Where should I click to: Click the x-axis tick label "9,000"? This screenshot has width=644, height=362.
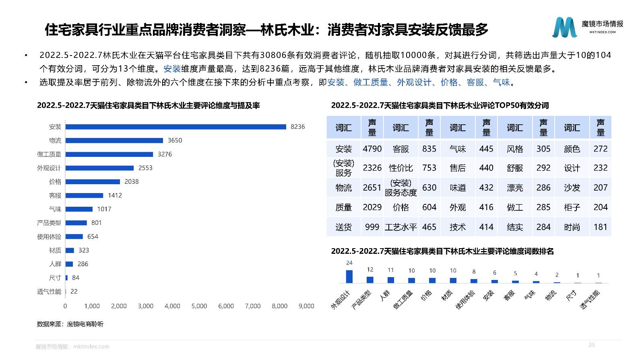click(306, 306)
